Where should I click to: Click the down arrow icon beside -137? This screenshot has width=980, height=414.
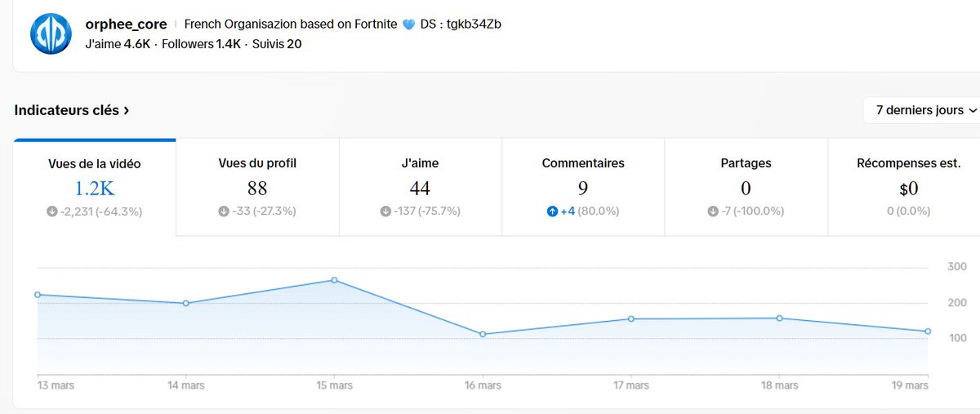[385, 211]
